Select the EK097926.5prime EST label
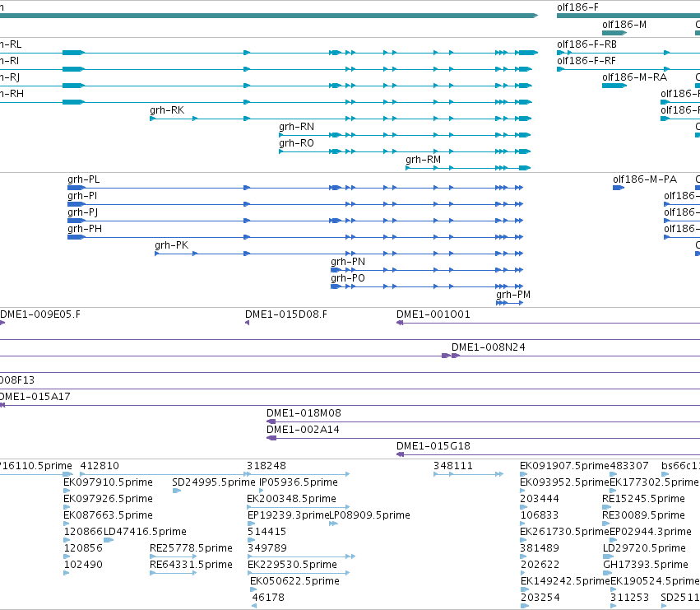 108,499
